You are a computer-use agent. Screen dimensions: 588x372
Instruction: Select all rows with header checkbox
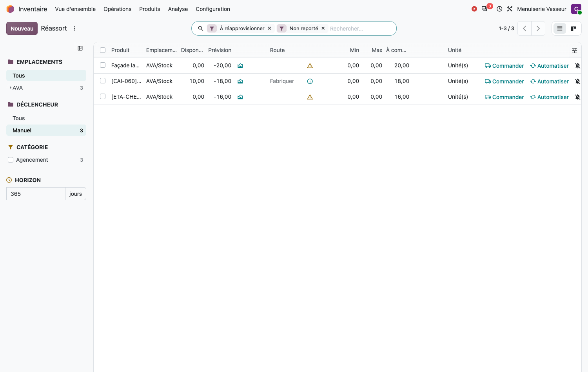(x=103, y=50)
